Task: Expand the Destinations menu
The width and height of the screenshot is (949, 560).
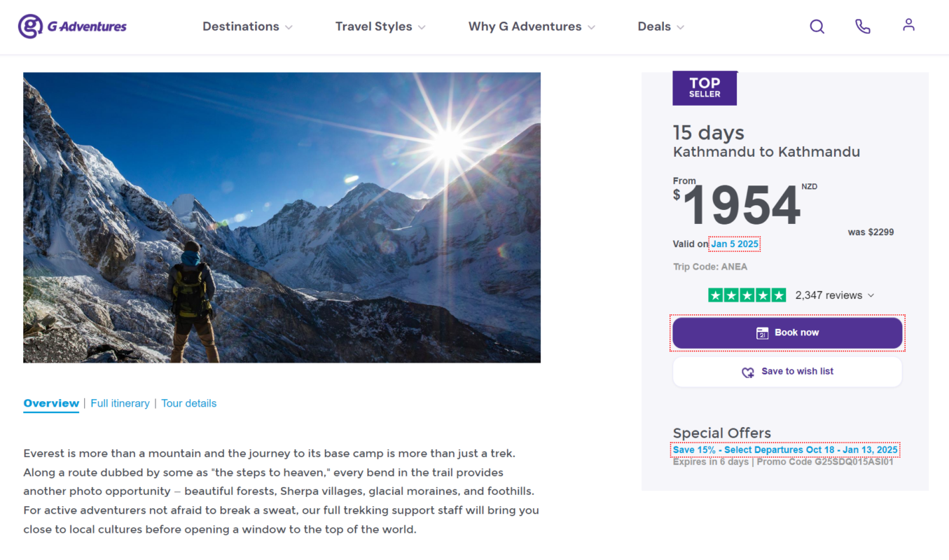Action: point(247,27)
